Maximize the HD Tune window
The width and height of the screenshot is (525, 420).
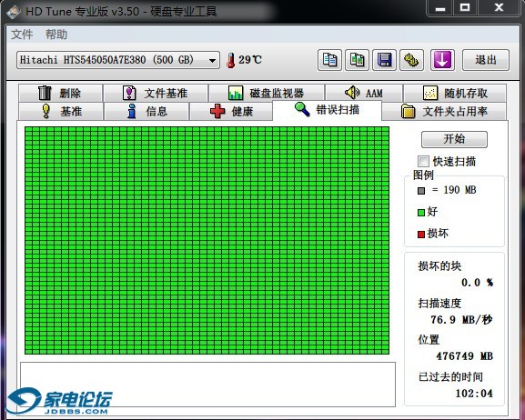point(465,8)
